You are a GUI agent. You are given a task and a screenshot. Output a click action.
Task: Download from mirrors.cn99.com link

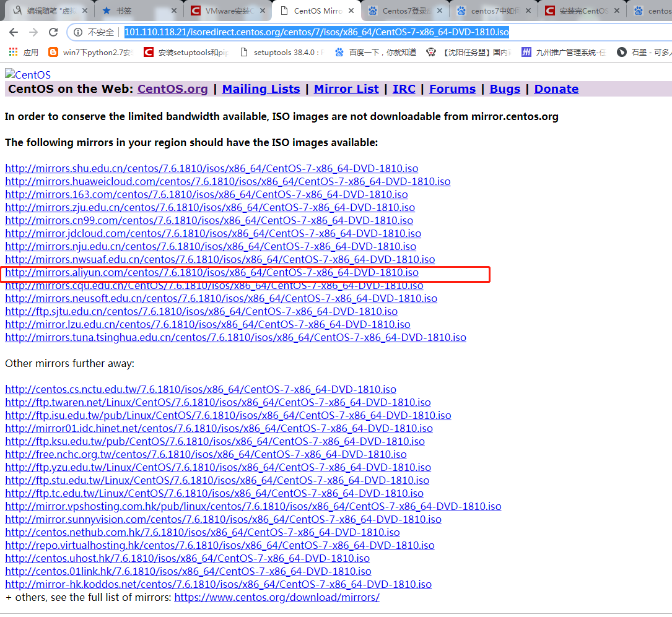209,220
